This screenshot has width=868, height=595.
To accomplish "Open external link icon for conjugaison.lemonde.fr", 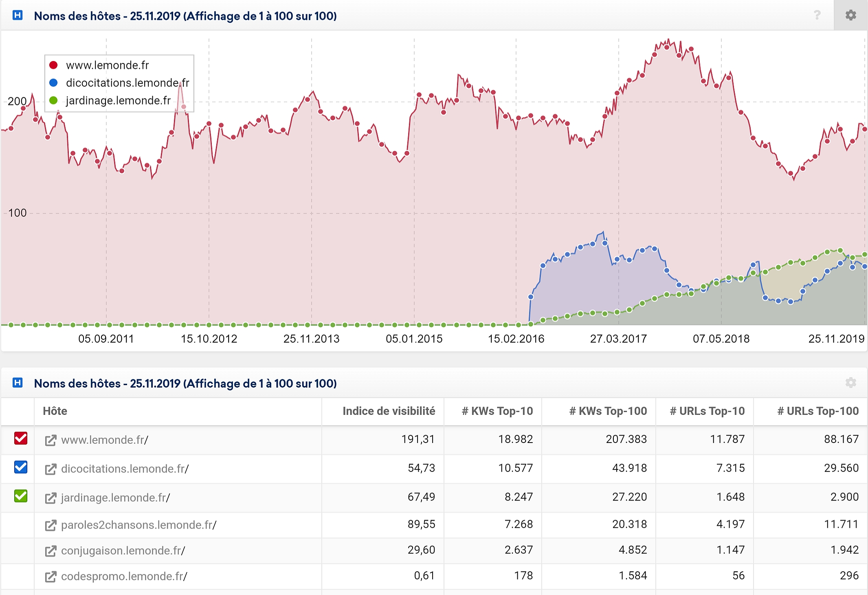I will [x=51, y=551].
